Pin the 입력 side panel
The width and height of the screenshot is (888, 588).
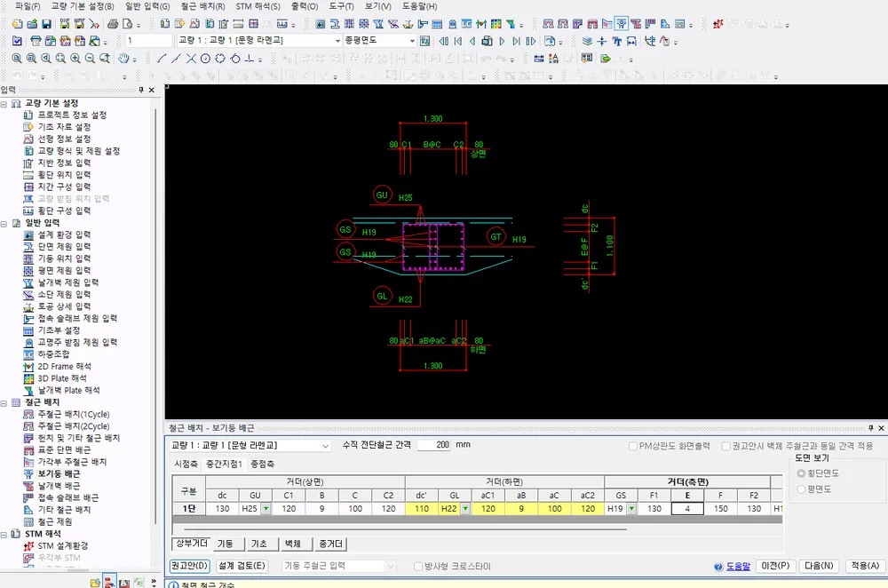click(141, 90)
